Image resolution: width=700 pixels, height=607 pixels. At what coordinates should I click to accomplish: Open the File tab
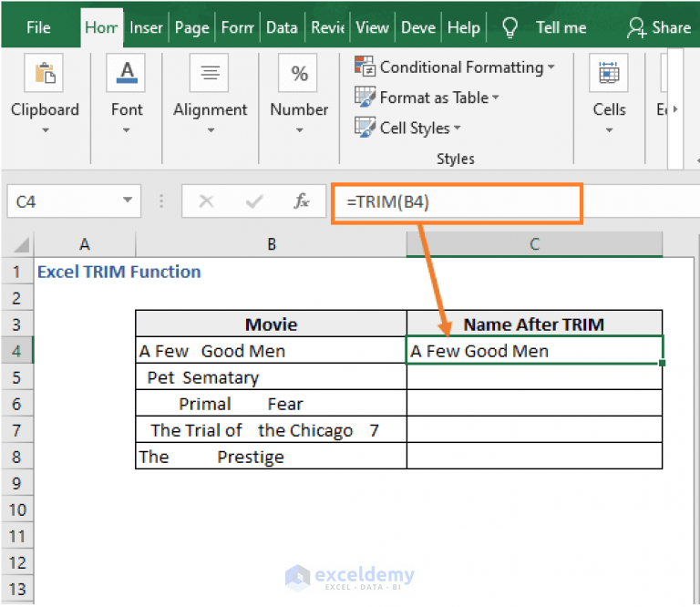click(38, 27)
